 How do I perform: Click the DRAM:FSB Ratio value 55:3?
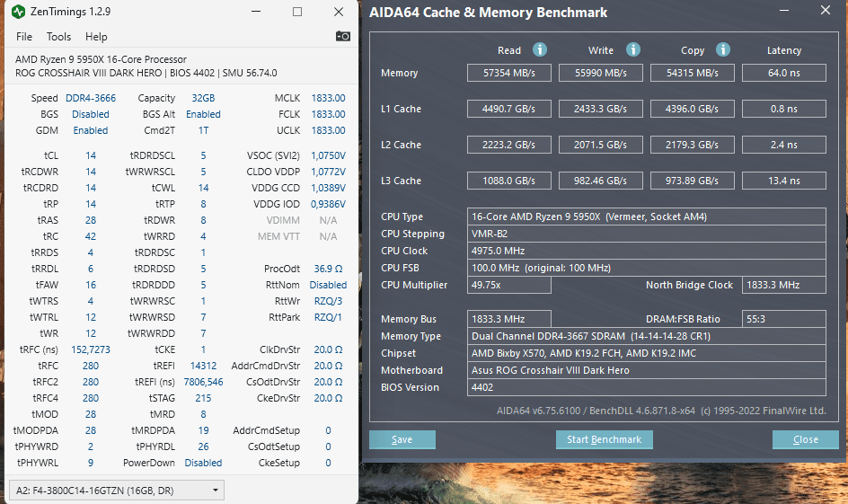click(784, 319)
